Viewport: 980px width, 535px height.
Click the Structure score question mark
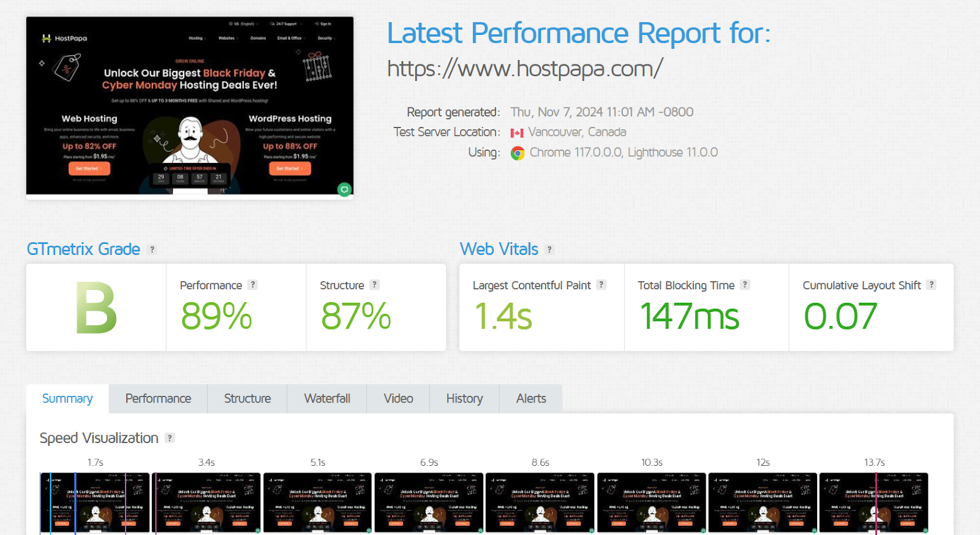[375, 285]
